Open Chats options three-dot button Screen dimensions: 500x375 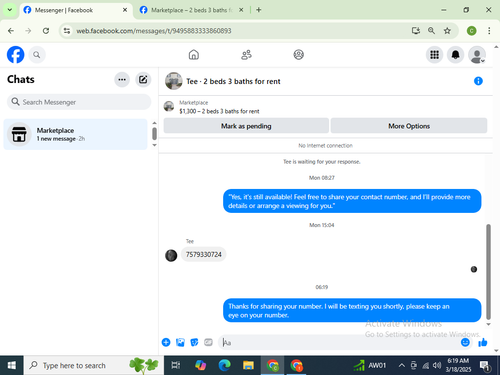(x=122, y=80)
